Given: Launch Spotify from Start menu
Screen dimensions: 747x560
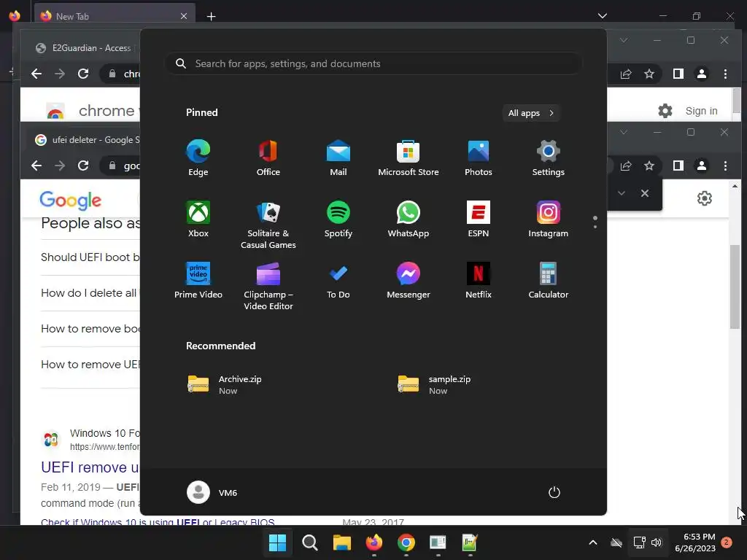Looking at the screenshot, I should pos(338,219).
